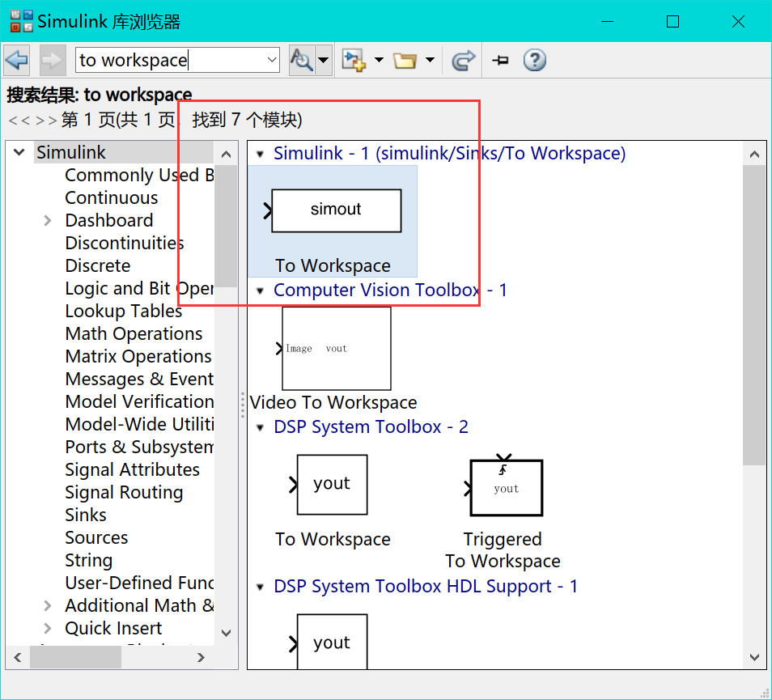Select Simulink root in library tree
772x700 pixels.
[71, 152]
